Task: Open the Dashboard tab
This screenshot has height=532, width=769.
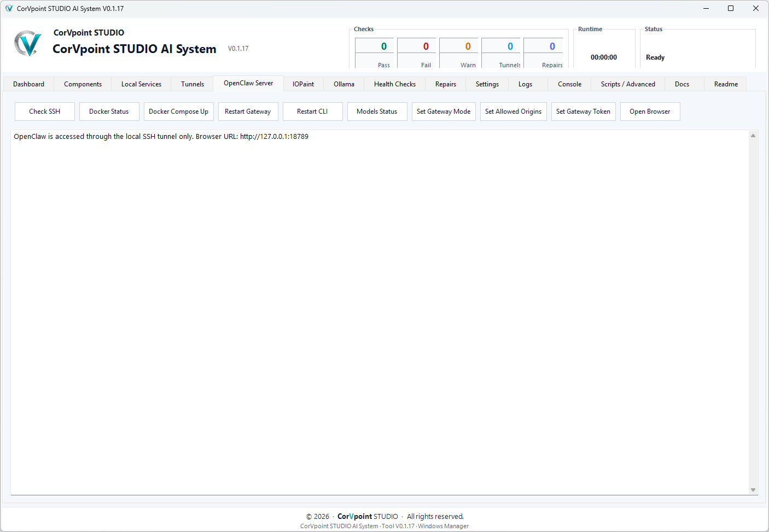Action: click(x=29, y=84)
